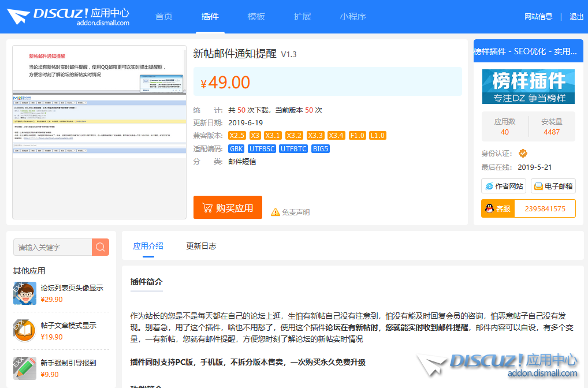
Task: Click the 退出 logout link
Action: pyautogui.click(x=576, y=17)
